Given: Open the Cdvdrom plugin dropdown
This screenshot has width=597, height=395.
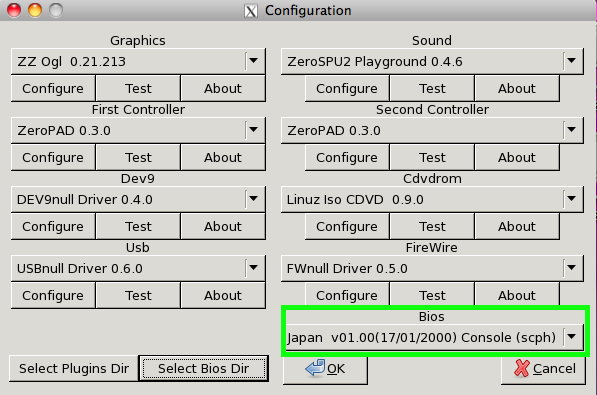Looking at the screenshot, I should (432, 199).
